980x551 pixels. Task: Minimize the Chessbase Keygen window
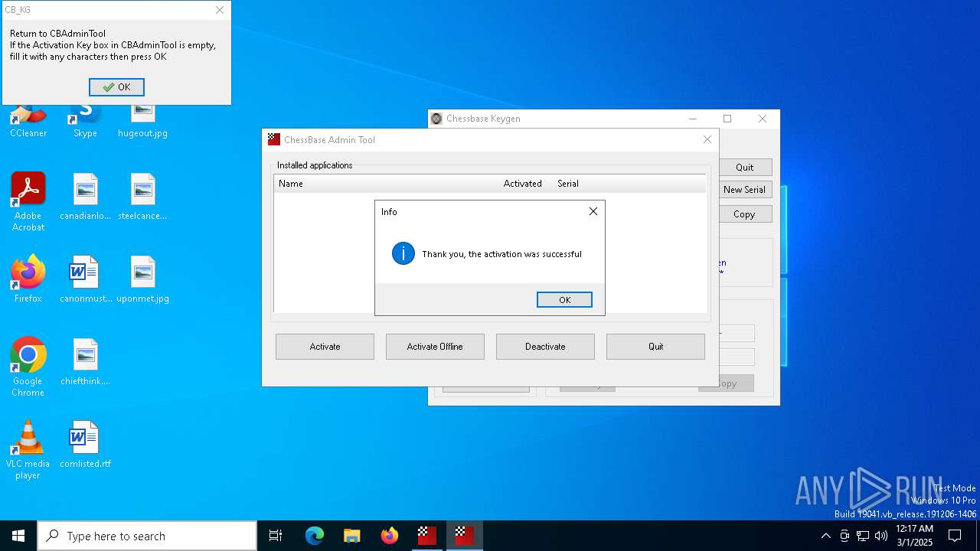pos(693,119)
